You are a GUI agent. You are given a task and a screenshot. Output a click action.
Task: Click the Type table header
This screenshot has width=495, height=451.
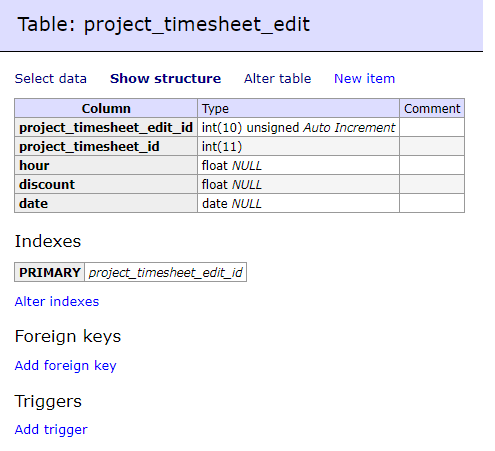pyautogui.click(x=298, y=108)
